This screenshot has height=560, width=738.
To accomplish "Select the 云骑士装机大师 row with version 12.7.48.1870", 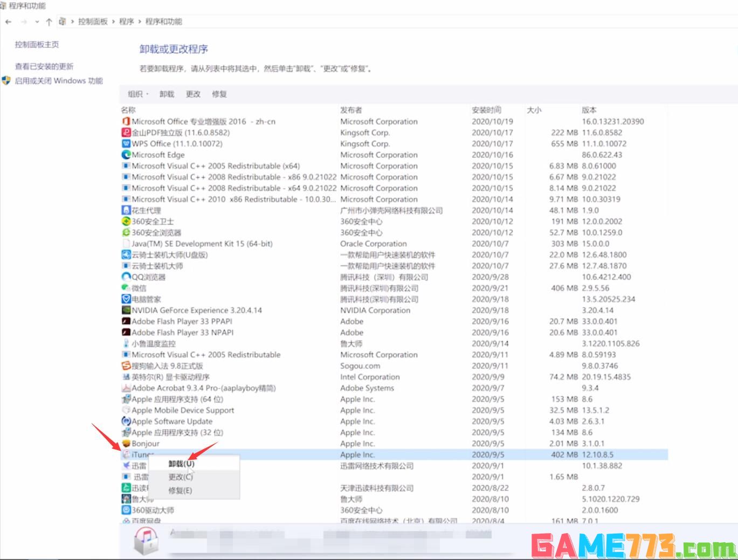I will tap(394, 266).
